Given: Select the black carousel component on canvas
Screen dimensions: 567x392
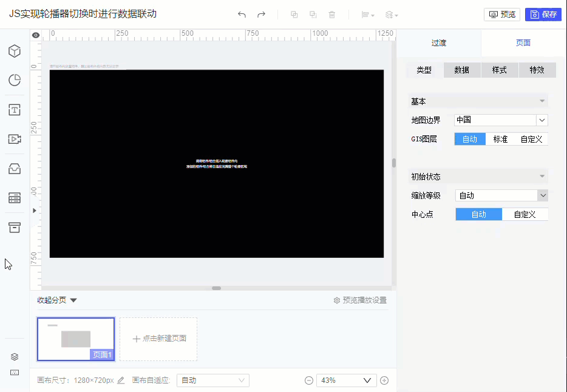Looking at the screenshot, I should [217, 164].
